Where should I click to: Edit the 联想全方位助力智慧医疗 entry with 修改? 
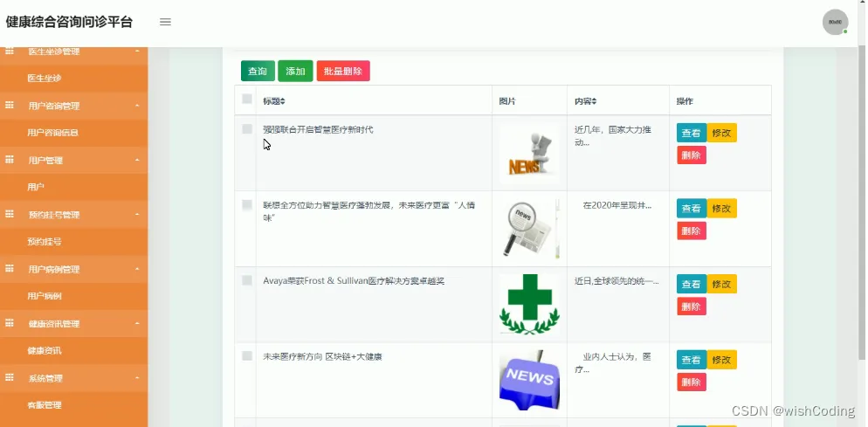(722, 208)
